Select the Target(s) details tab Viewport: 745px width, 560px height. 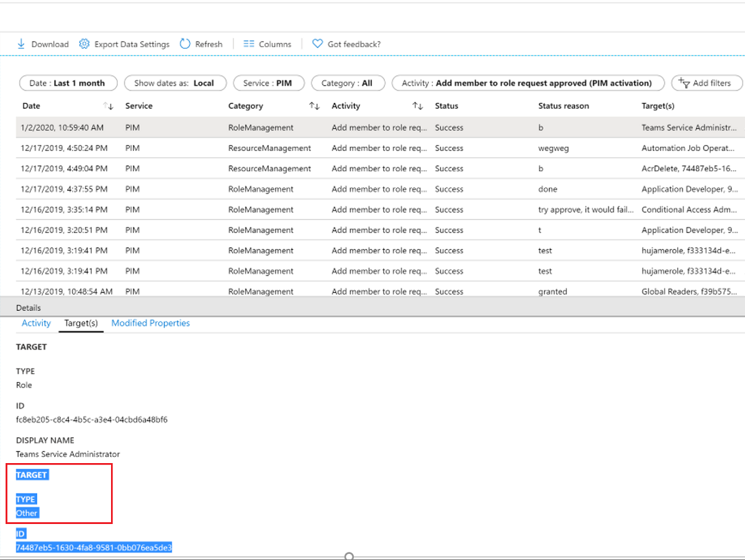[x=81, y=323]
